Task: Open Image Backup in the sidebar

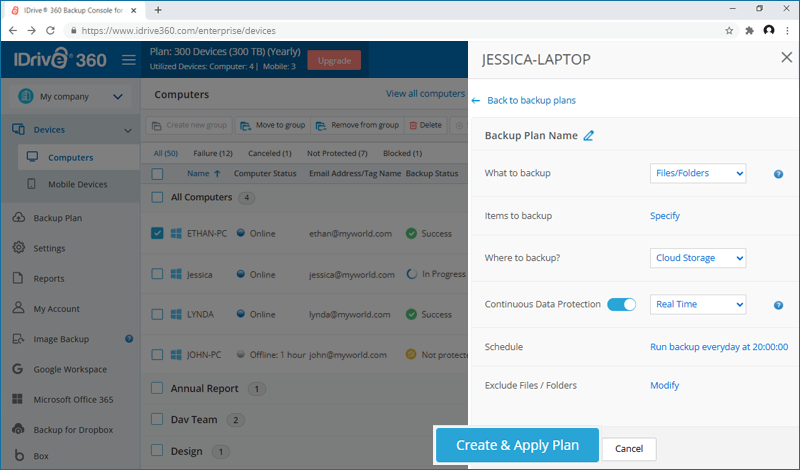Action: click(x=61, y=339)
